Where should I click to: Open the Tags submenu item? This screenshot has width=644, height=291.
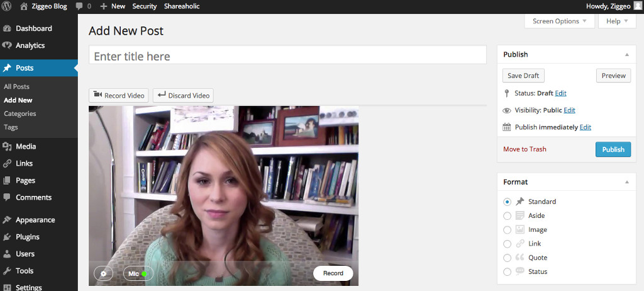[x=11, y=127]
